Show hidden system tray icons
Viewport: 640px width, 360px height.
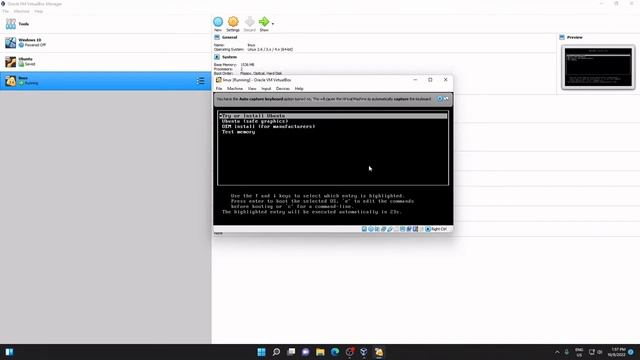(x=557, y=352)
